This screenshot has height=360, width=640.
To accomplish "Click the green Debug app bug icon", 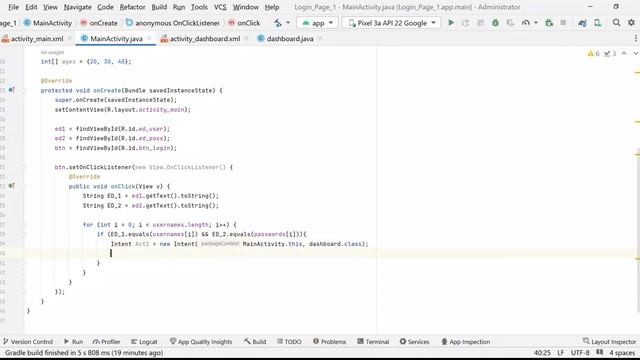I will coord(496,23).
